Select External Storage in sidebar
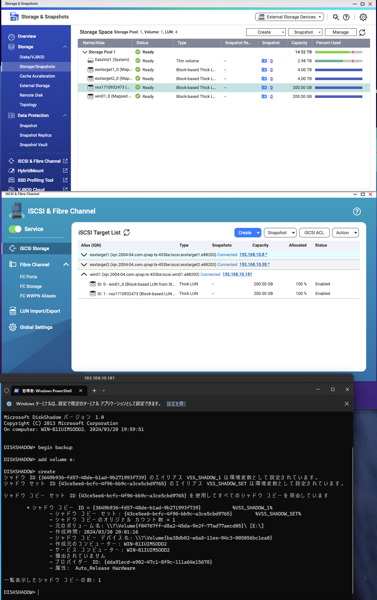Viewport: 377px width, 600px height. tap(34, 86)
